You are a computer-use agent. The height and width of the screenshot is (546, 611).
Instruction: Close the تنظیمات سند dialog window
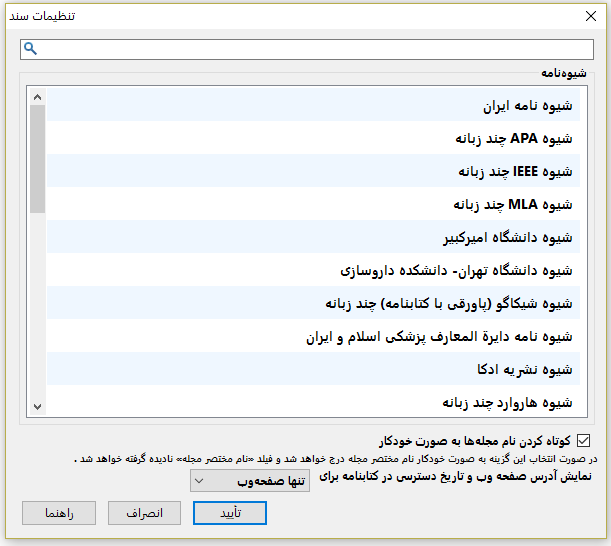coord(589,15)
